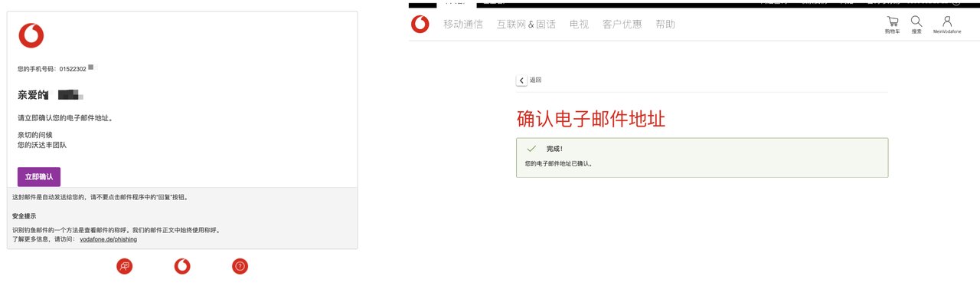Open the 移动通信 navigation menu
This screenshot has height=286, width=980.
point(463,25)
